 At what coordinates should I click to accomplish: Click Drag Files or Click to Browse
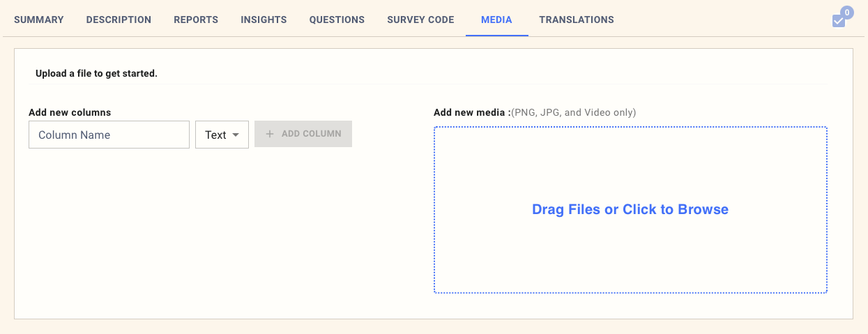point(630,209)
